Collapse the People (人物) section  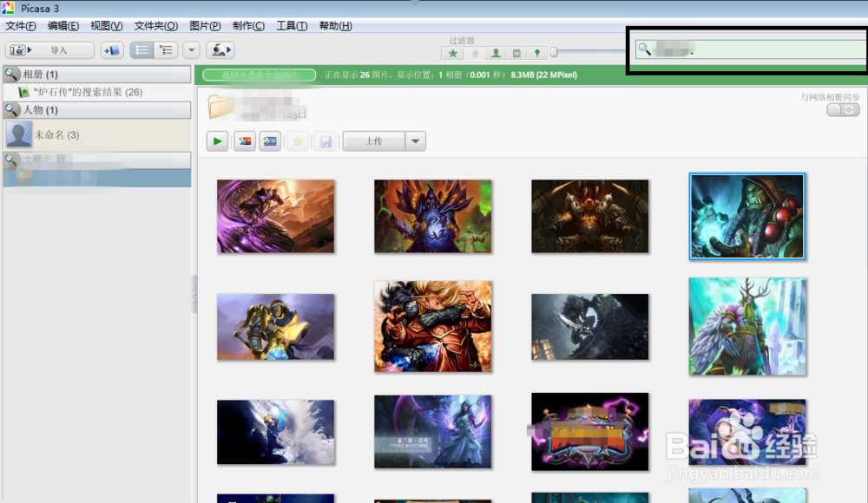(x=97, y=109)
